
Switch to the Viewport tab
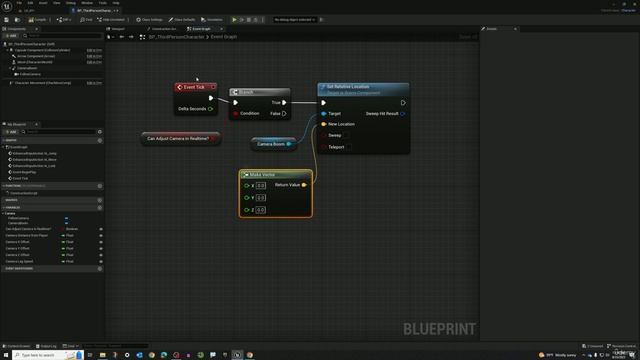(116, 29)
